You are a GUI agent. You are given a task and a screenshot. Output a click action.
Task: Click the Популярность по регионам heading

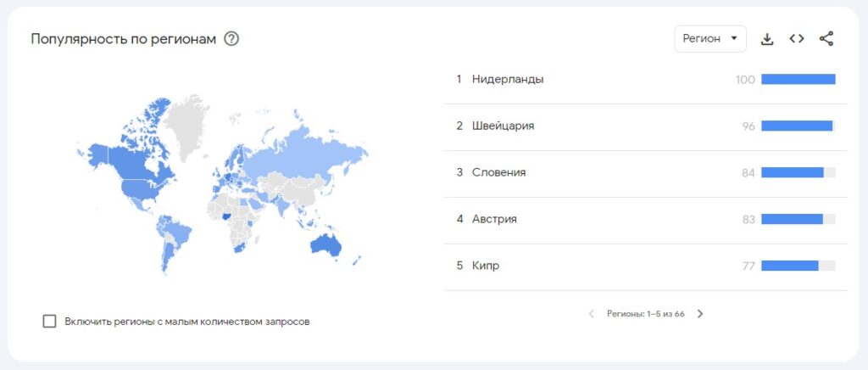pyautogui.click(x=124, y=39)
